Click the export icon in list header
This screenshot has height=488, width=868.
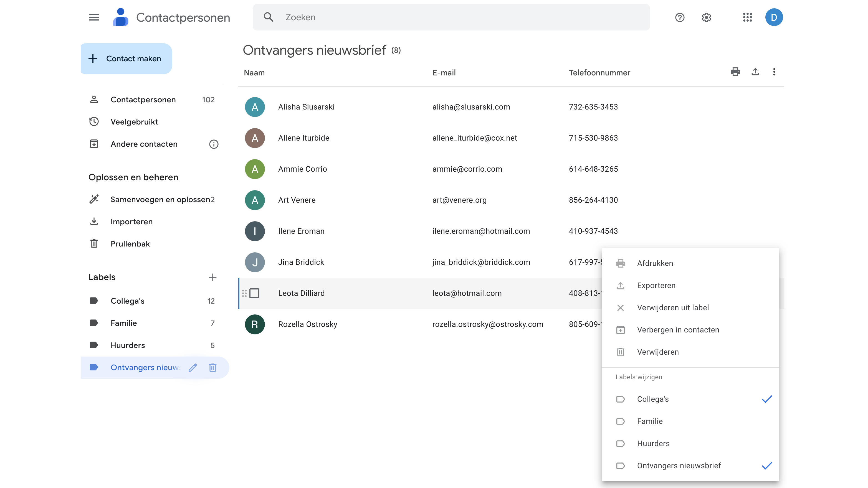click(755, 72)
